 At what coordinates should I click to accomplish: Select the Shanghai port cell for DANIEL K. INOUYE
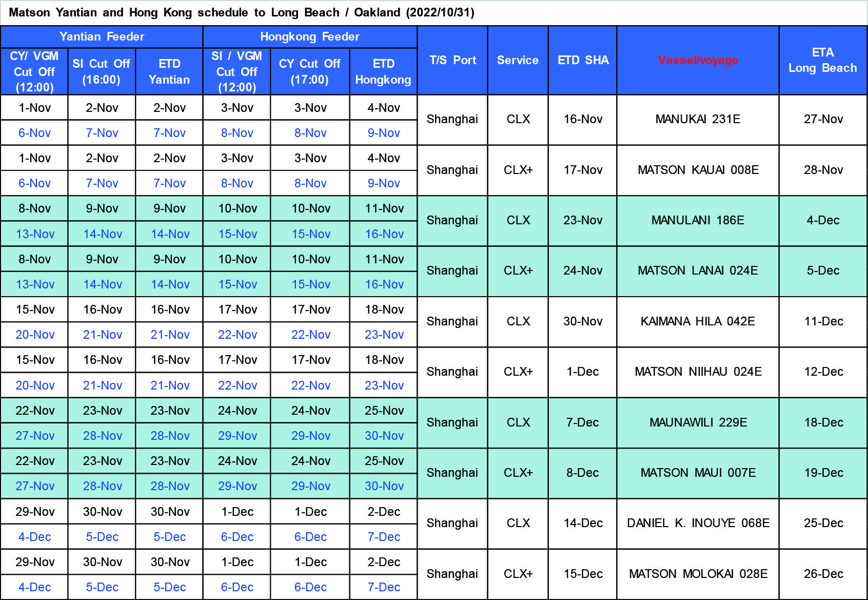(452, 524)
